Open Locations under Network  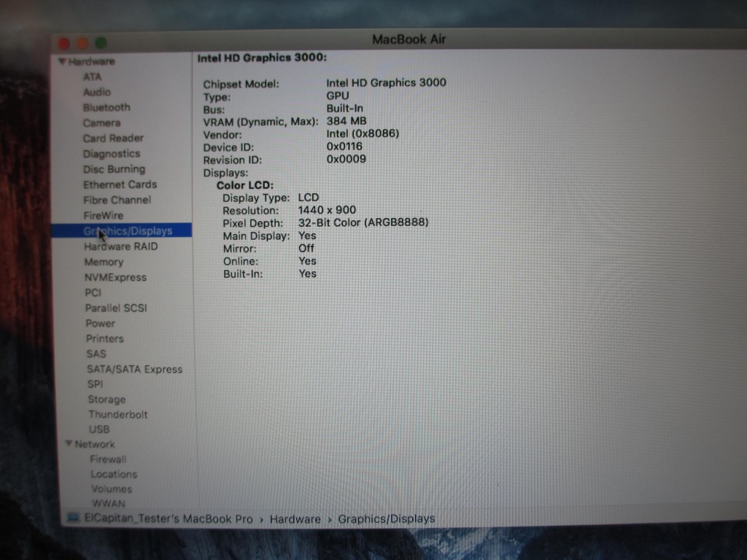114,474
